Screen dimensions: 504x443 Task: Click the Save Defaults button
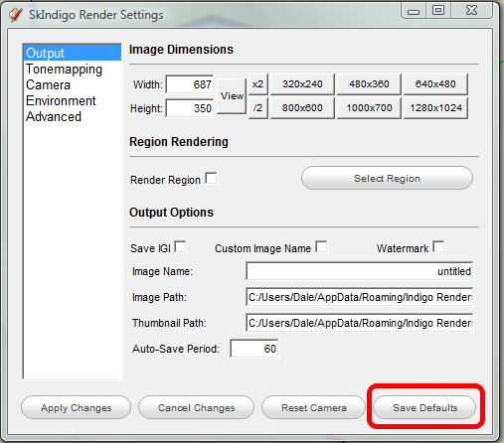pos(424,407)
